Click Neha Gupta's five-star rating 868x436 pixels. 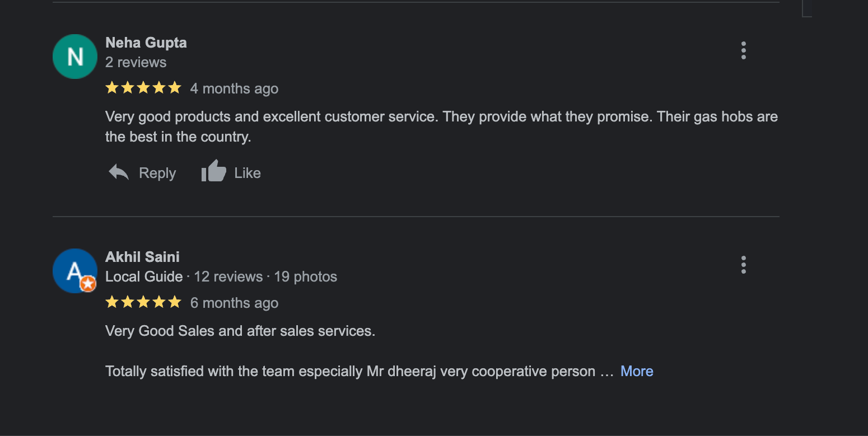(143, 88)
